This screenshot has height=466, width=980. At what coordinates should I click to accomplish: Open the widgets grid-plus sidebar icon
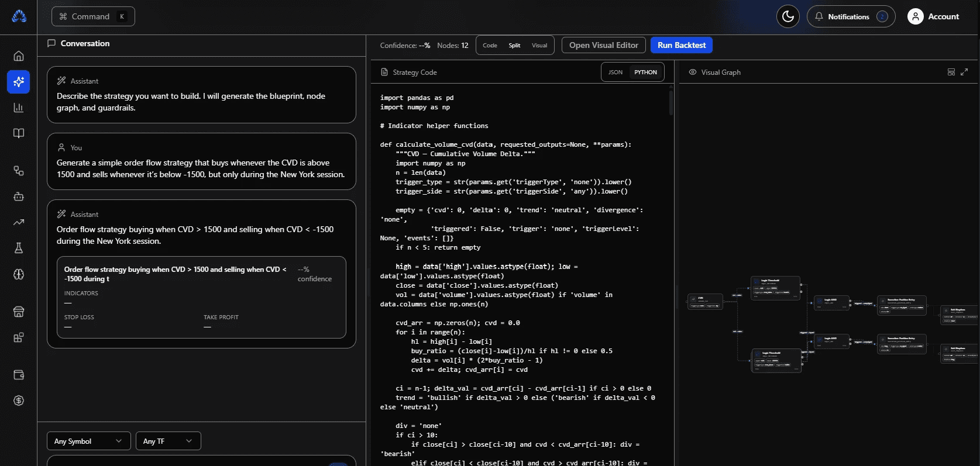point(19,337)
